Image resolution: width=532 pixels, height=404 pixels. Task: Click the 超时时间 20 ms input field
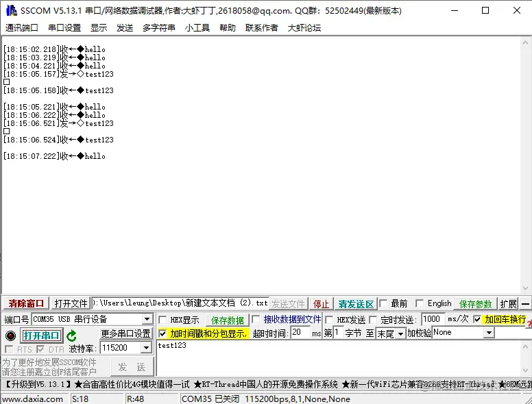point(300,333)
